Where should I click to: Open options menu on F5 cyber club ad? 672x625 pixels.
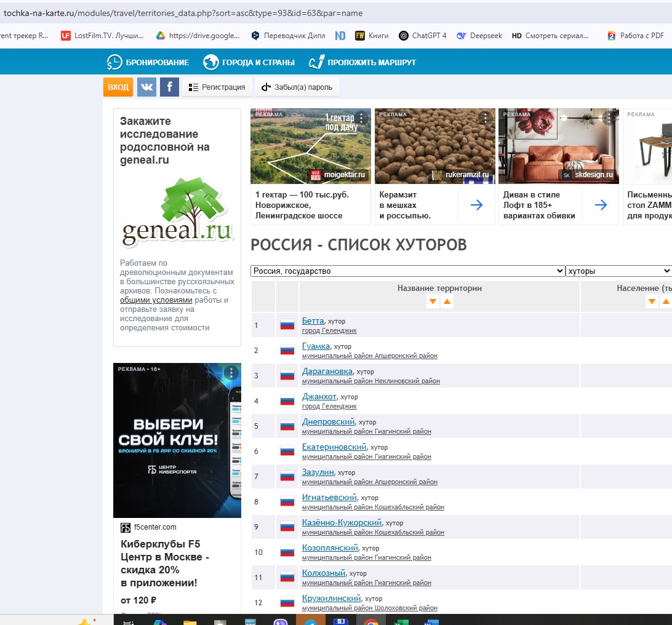(x=231, y=373)
